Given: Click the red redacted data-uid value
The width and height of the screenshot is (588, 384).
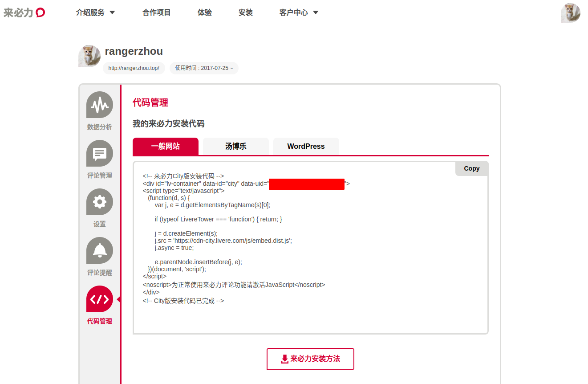Looking at the screenshot, I should click(x=307, y=184).
